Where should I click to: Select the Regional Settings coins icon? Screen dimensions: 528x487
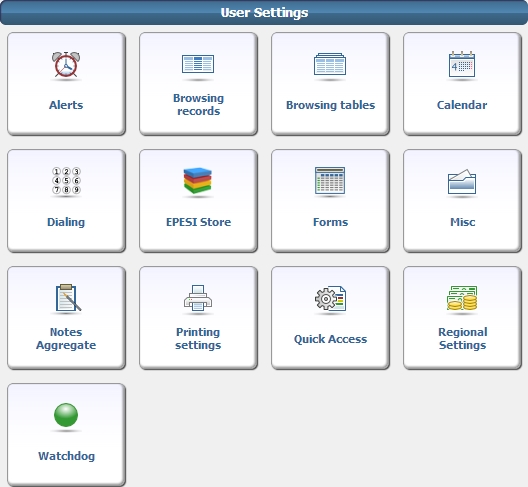(x=462, y=298)
